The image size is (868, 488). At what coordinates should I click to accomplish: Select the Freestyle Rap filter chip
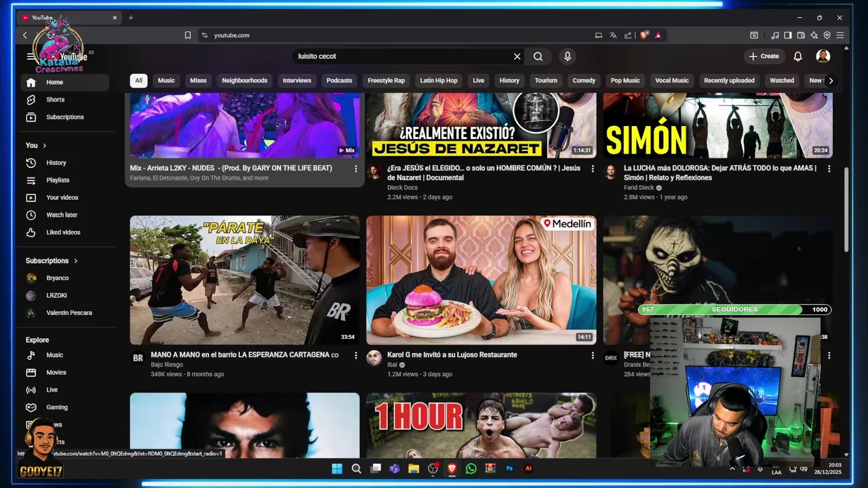click(386, 81)
